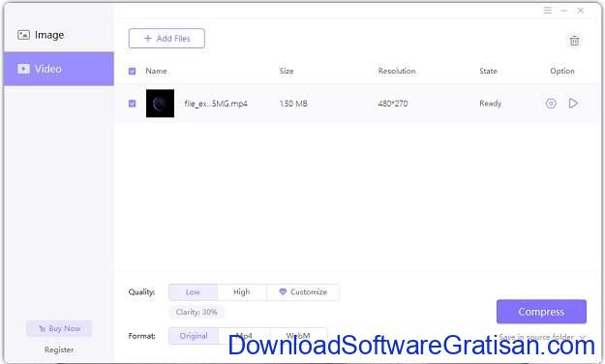Select Original format option

click(x=194, y=336)
